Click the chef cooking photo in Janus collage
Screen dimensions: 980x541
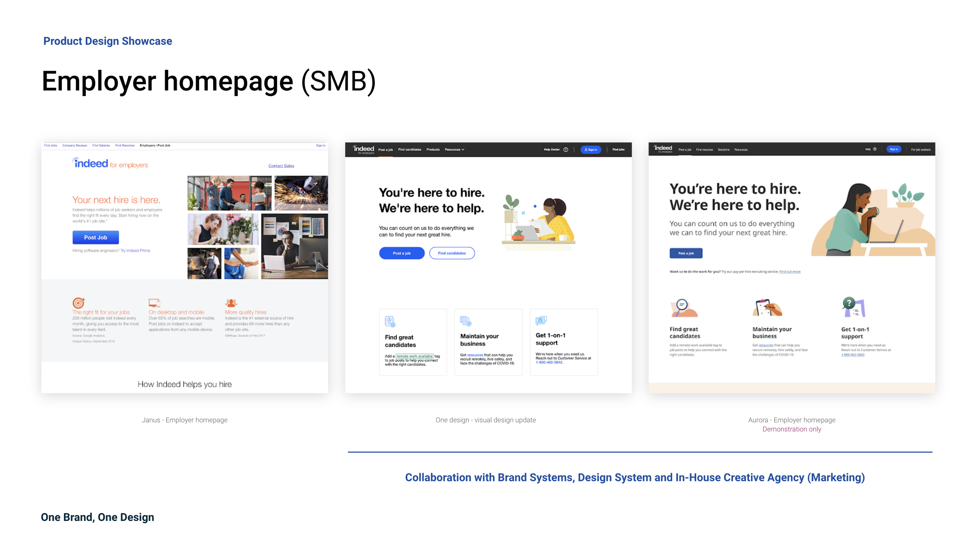204,263
